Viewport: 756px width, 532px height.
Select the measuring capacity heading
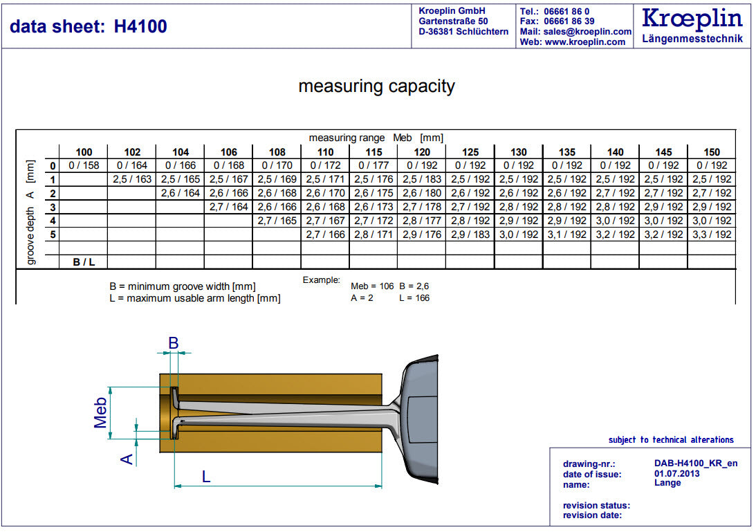(376, 86)
